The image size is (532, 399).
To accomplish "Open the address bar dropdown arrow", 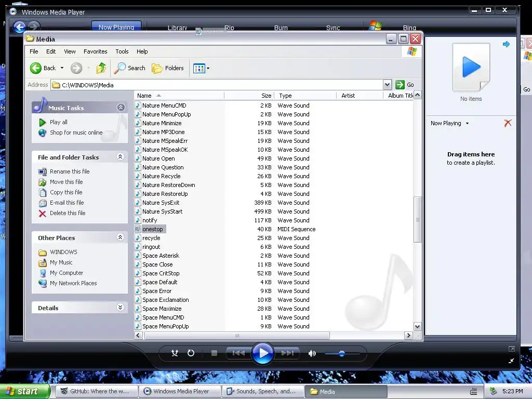I will click(x=387, y=85).
